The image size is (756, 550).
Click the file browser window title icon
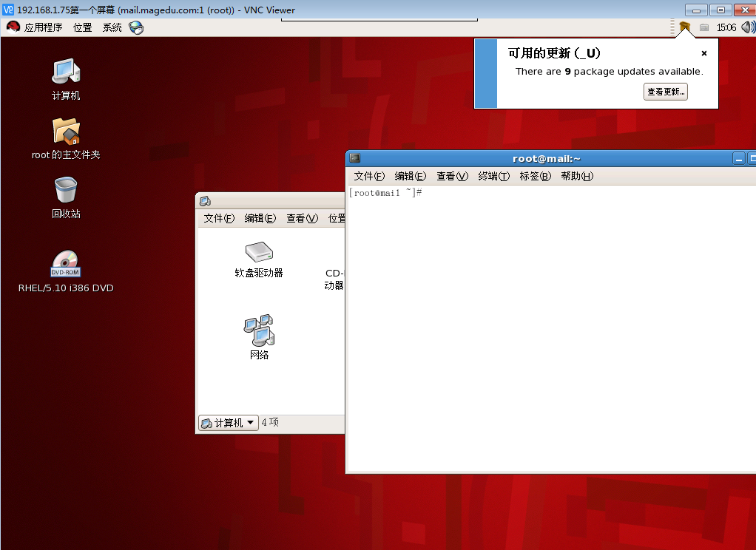[x=205, y=201]
